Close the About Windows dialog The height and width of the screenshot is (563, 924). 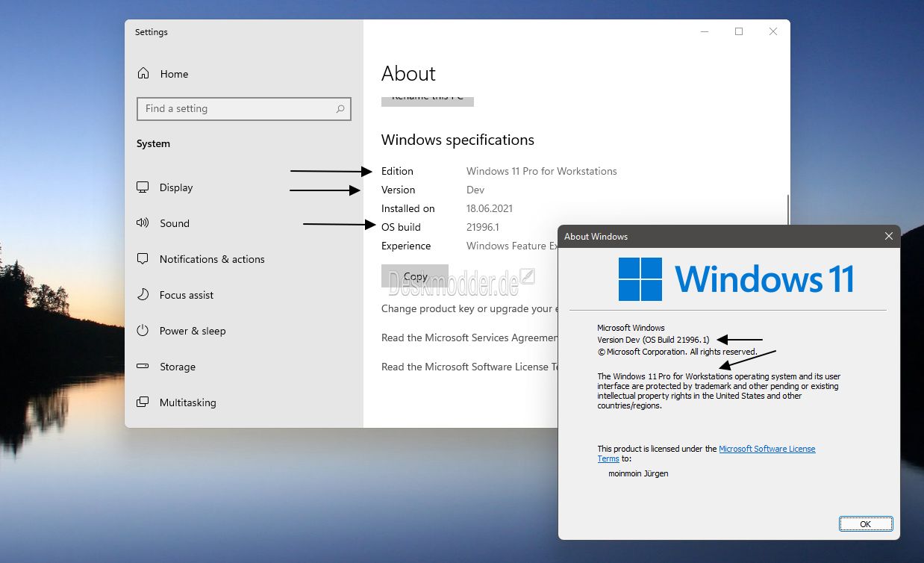point(888,236)
